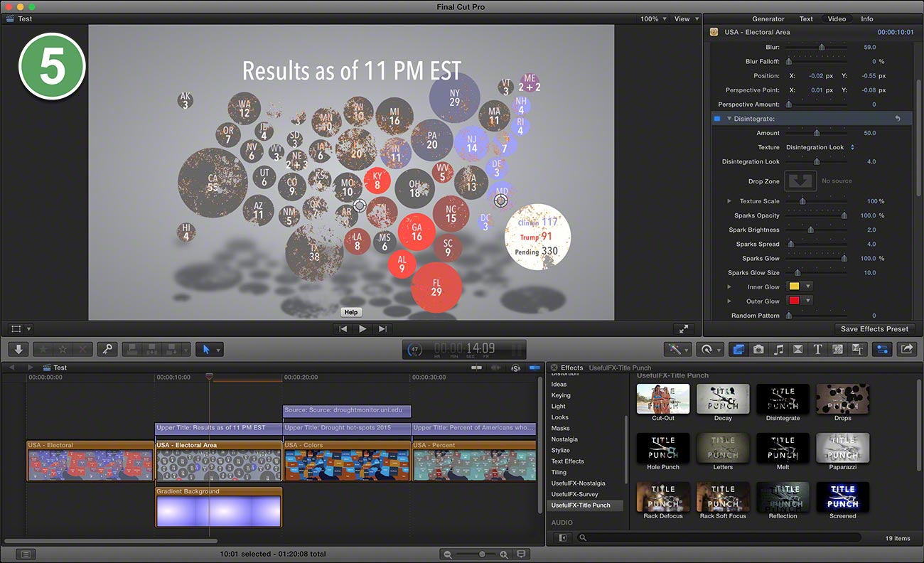Toggle the Disintegrate effect checkbox
Image resolution: width=924 pixels, height=563 pixels.
coord(717,119)
